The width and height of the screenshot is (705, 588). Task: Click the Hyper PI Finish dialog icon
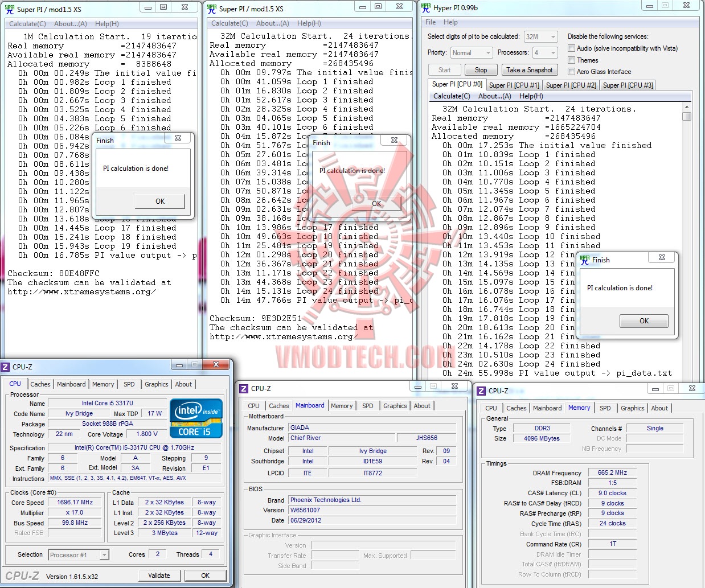585,260
